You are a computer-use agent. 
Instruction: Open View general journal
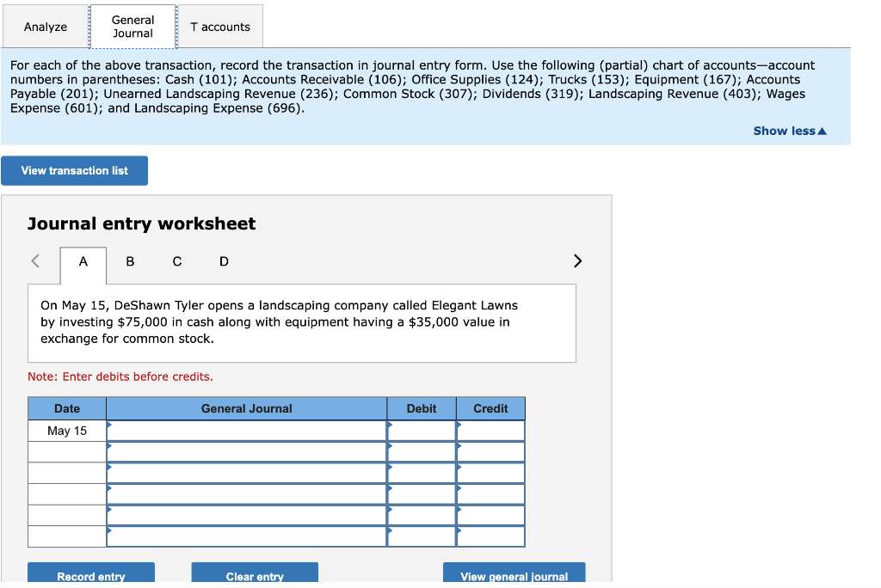point(514,574)
